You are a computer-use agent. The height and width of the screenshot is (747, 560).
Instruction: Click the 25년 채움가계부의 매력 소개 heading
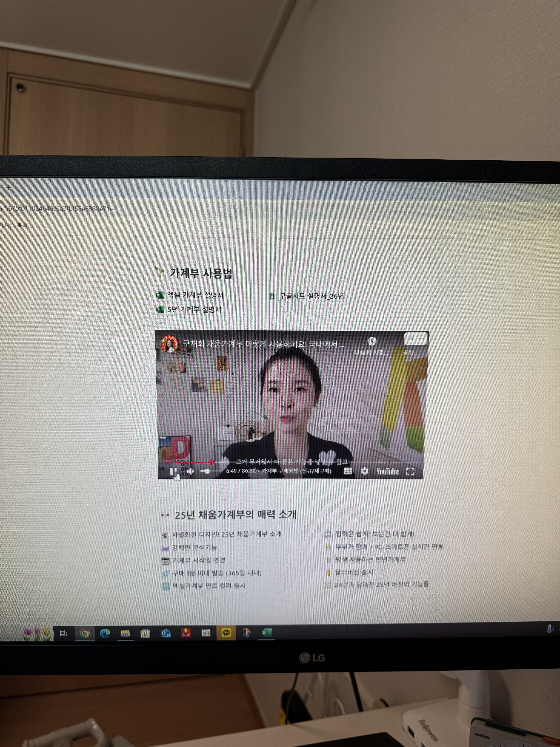pyautogui.click(x=236, y=515)
